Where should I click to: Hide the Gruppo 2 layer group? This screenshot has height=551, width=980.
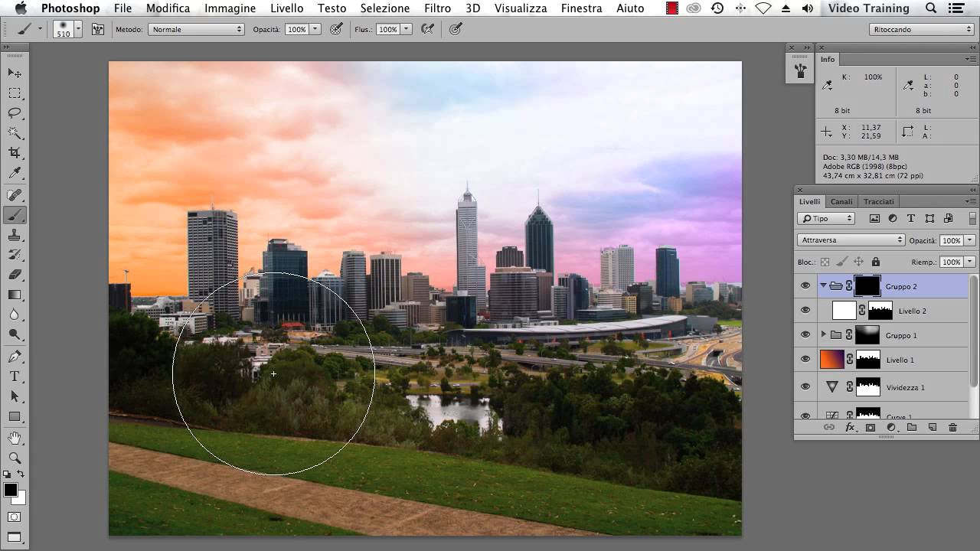[x=805, y=286]
